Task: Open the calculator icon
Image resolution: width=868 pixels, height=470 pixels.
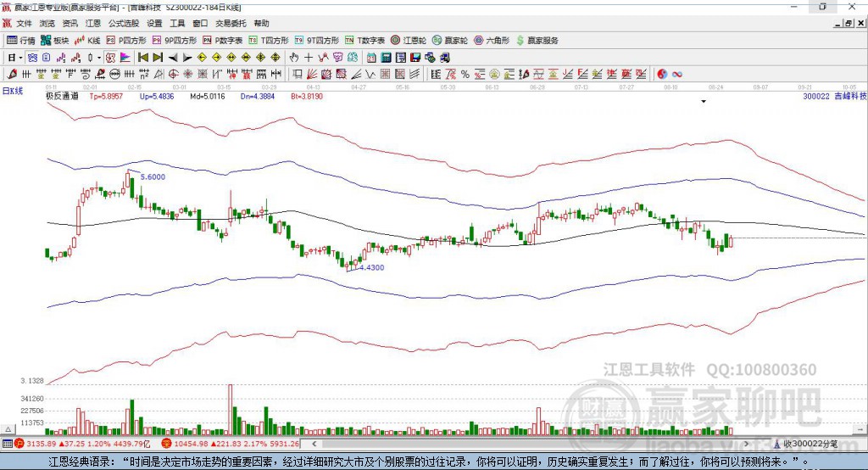Action: coord(387,58)
